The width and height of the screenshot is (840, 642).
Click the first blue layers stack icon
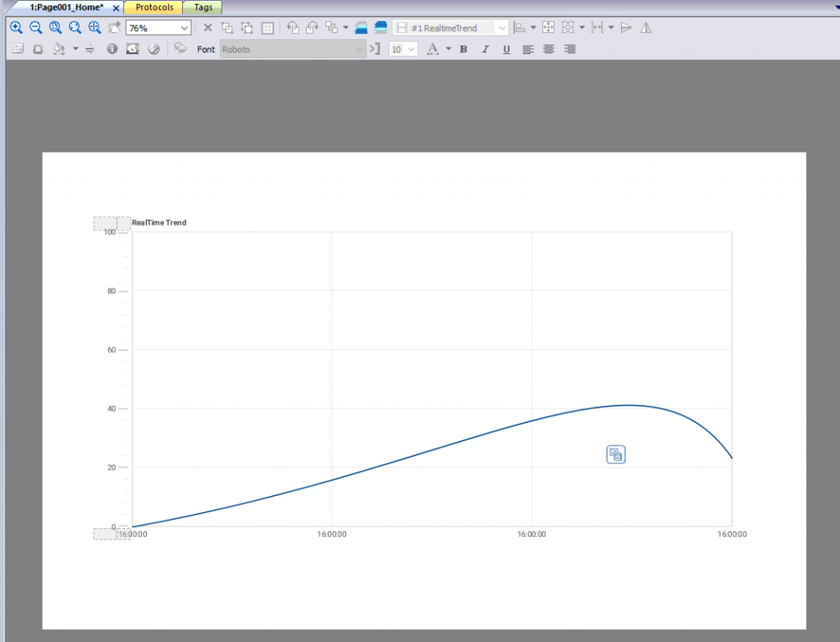[361, 28]
